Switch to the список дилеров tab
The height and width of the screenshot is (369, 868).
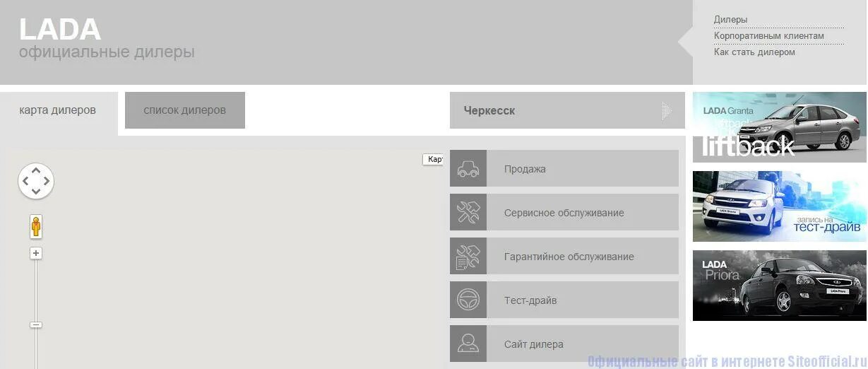(185, 110)
